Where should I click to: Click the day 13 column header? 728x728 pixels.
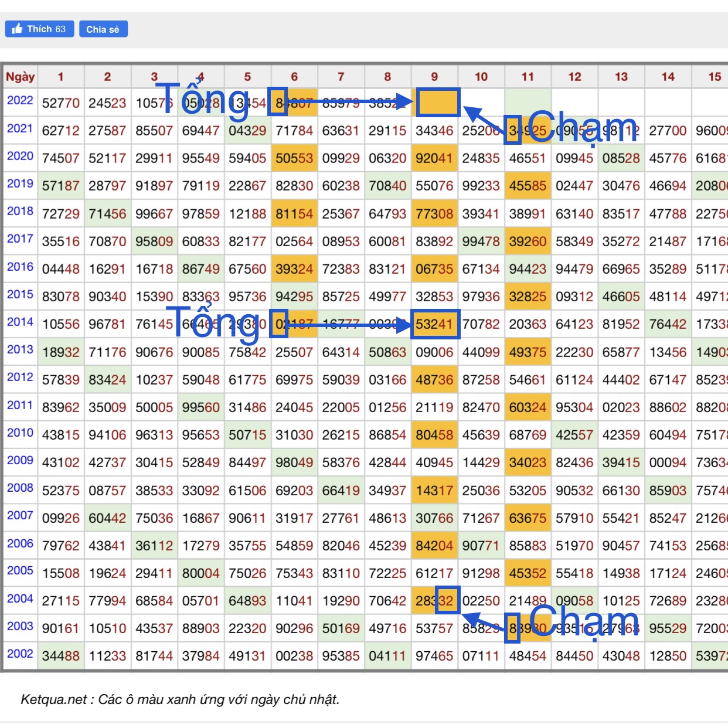[621, 77]
